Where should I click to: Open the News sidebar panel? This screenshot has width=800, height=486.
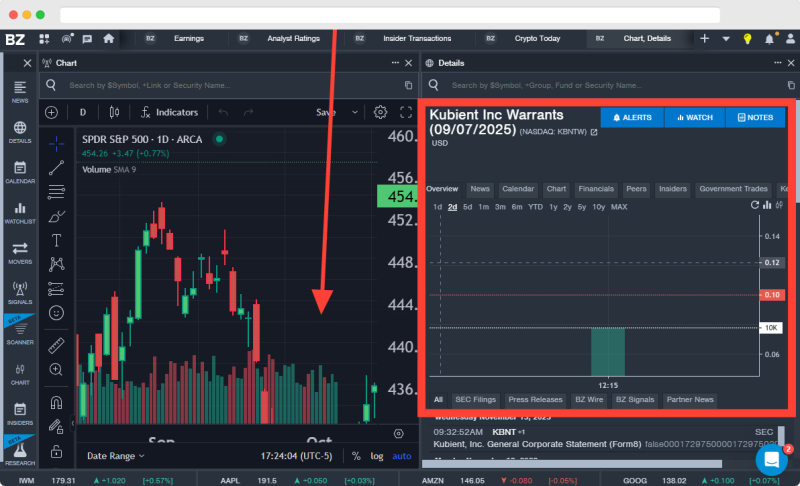coord(20,92)
